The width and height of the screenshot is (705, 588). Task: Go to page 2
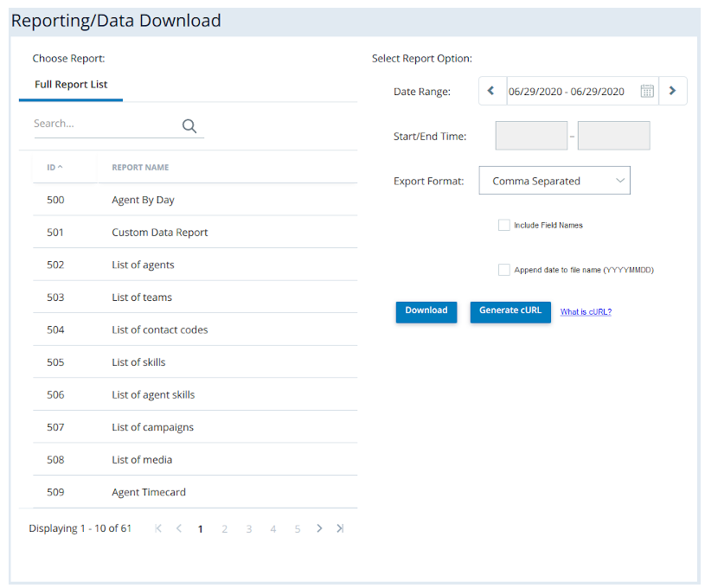point(224,529)
